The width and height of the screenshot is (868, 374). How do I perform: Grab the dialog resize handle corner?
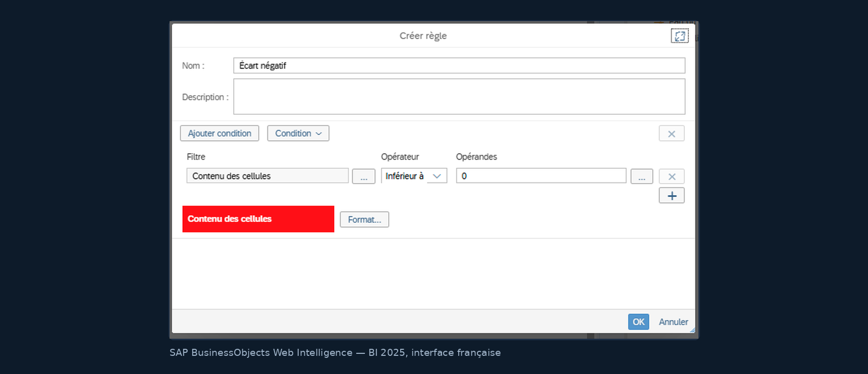pos(692,330)
